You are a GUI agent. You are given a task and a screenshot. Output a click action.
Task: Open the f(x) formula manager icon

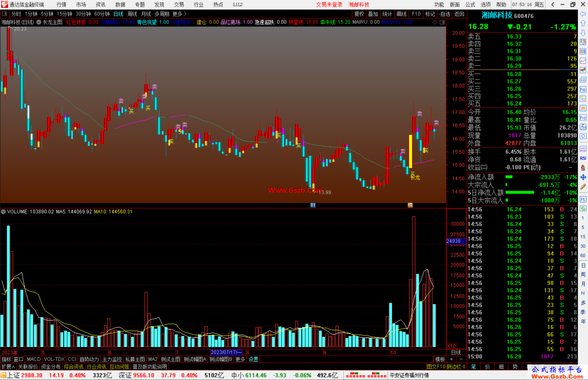(x=583, y=127)
